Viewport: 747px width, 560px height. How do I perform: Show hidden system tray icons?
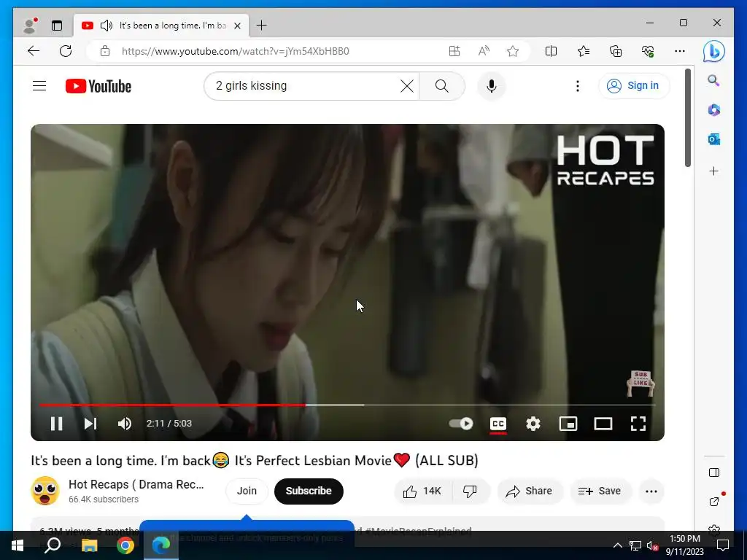(617, 545)
